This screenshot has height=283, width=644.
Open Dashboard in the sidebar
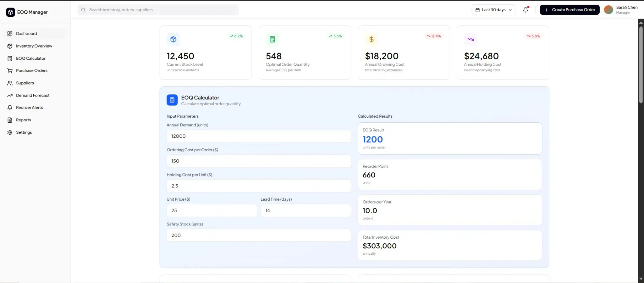[36, 34]
